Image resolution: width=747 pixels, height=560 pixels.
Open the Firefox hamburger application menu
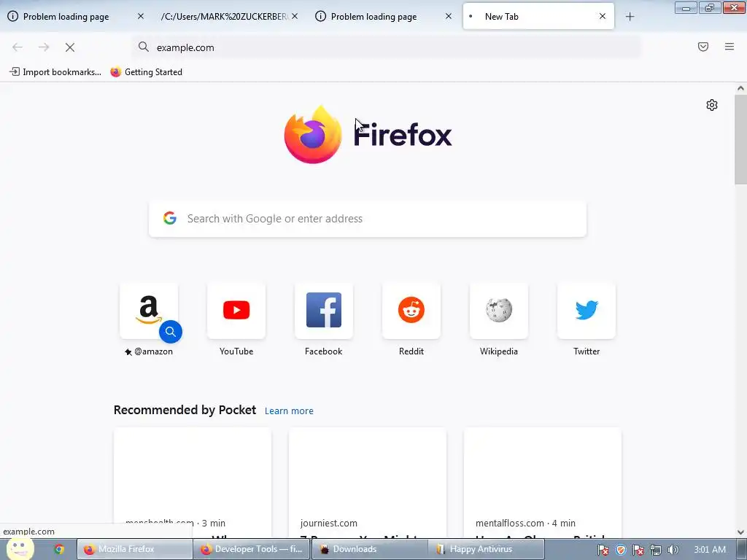tap(729, 47)
